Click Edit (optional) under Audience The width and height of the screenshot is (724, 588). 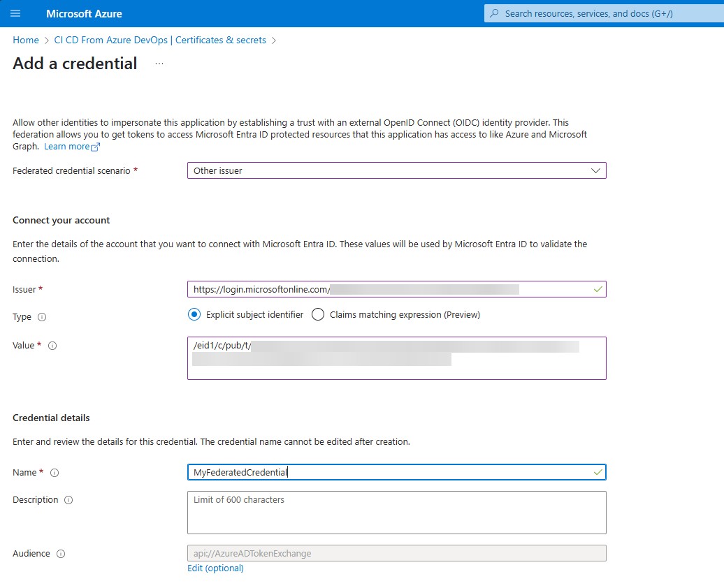[216, 568]
